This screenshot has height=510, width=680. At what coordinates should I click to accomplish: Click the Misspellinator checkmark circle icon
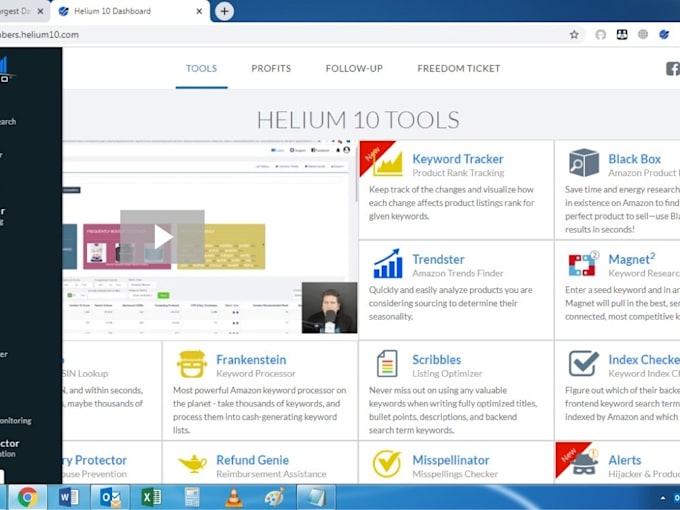[x=387, y=464]
